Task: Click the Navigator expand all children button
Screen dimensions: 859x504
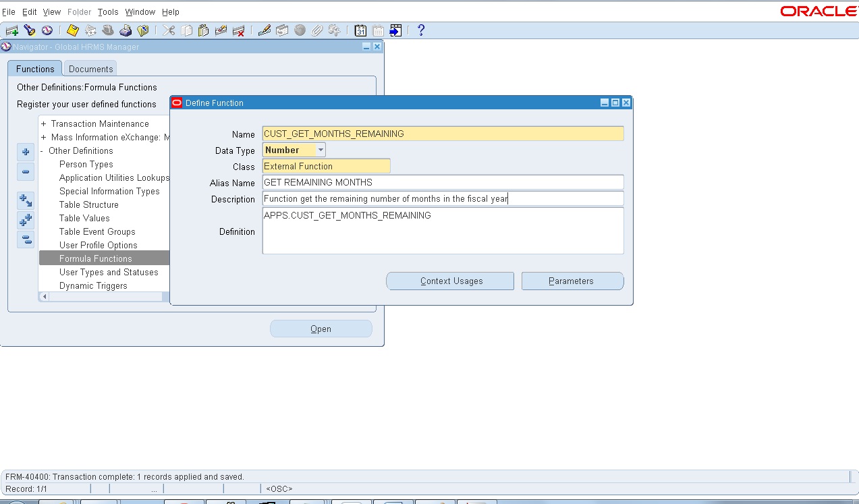Action: (x=26, y=200)
